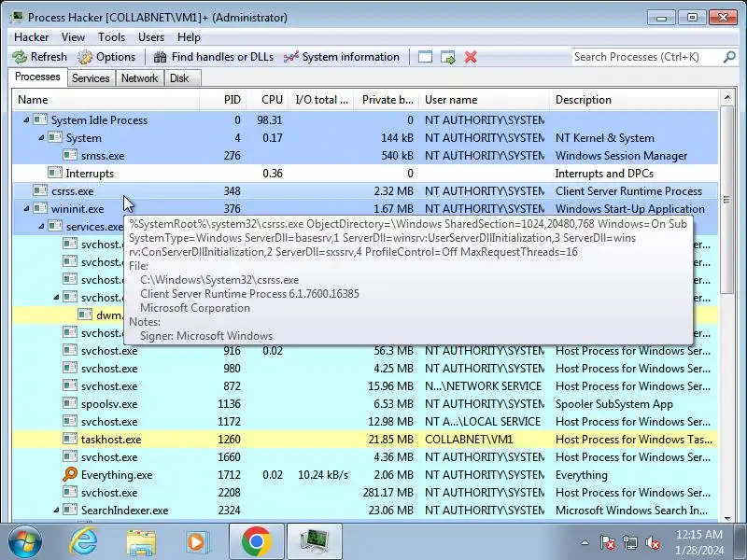Click the csrss.exe process icon
Image resolution: width=747 pixels, height=560 pixels.
[40, 190]
